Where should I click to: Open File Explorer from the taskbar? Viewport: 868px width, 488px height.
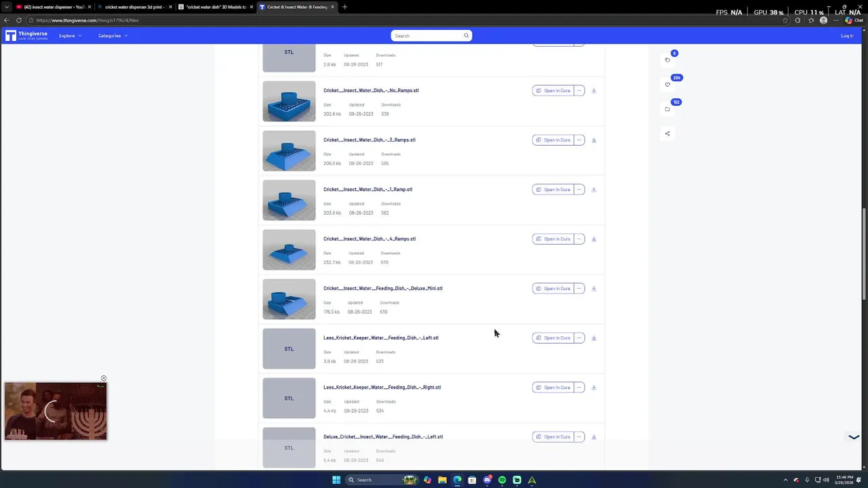click(442, 480)
